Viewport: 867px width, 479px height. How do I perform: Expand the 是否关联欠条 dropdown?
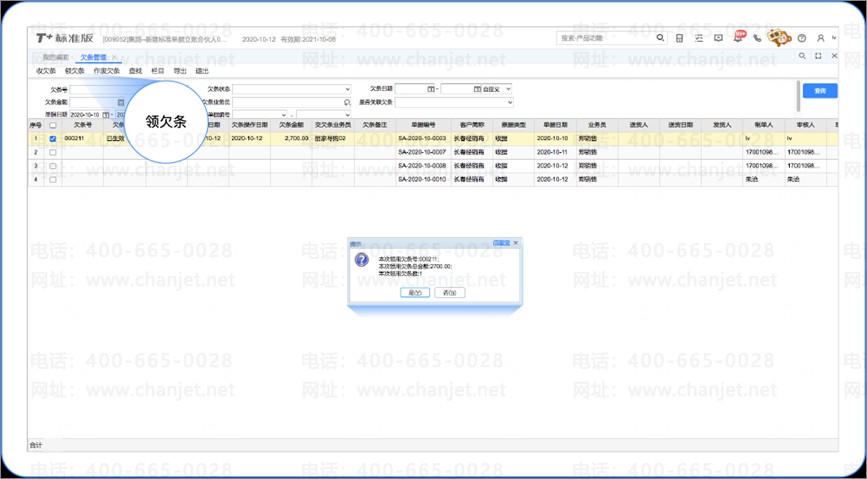[510, 102]
